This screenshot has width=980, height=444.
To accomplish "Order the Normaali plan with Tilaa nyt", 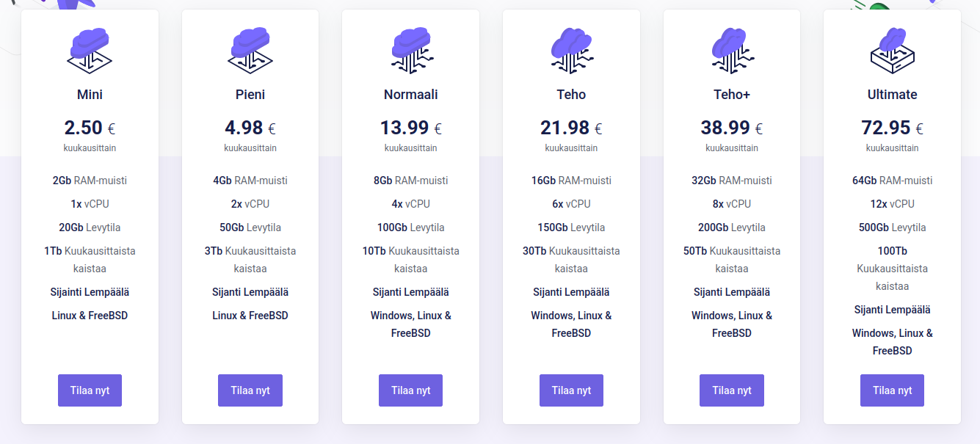I will tap(411, 390).
